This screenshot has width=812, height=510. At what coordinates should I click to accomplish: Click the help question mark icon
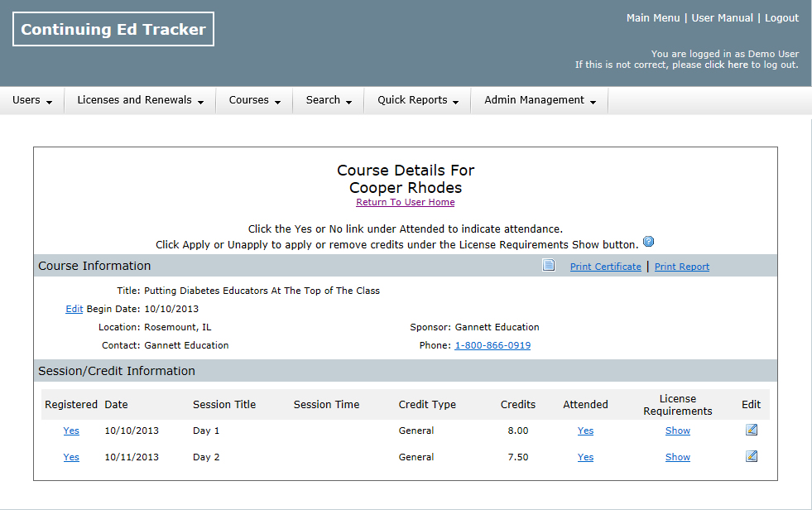648,242
